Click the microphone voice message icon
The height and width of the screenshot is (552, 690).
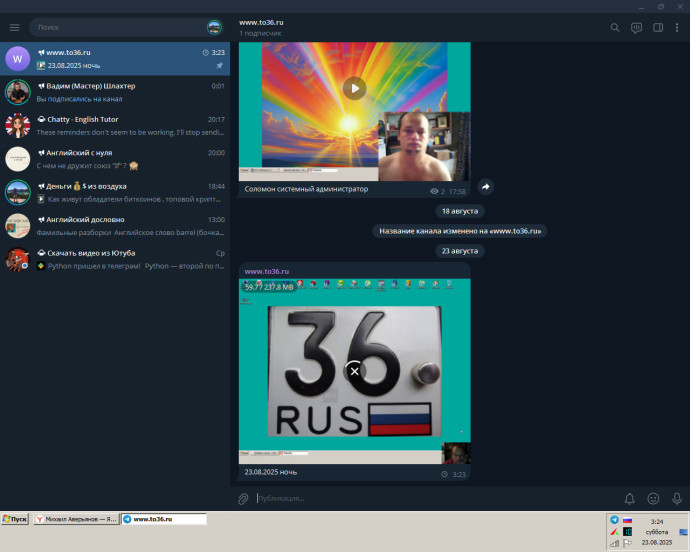pos(677,499)
